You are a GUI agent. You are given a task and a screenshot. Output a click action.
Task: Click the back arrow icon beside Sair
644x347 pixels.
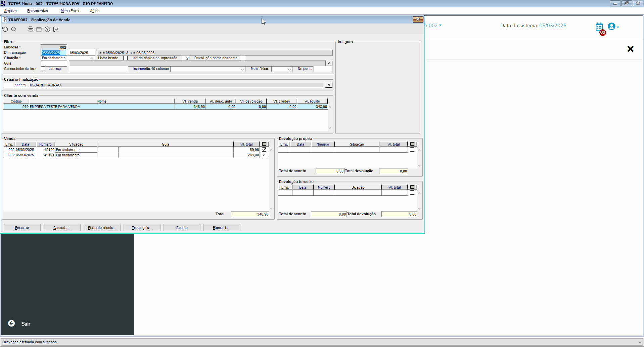(11, 323)
